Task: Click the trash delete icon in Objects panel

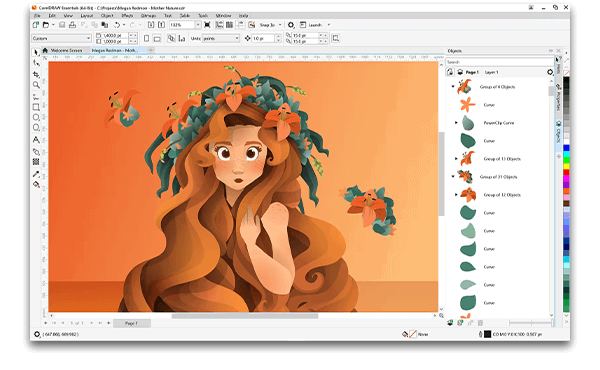Action: [x=480, y=323]
